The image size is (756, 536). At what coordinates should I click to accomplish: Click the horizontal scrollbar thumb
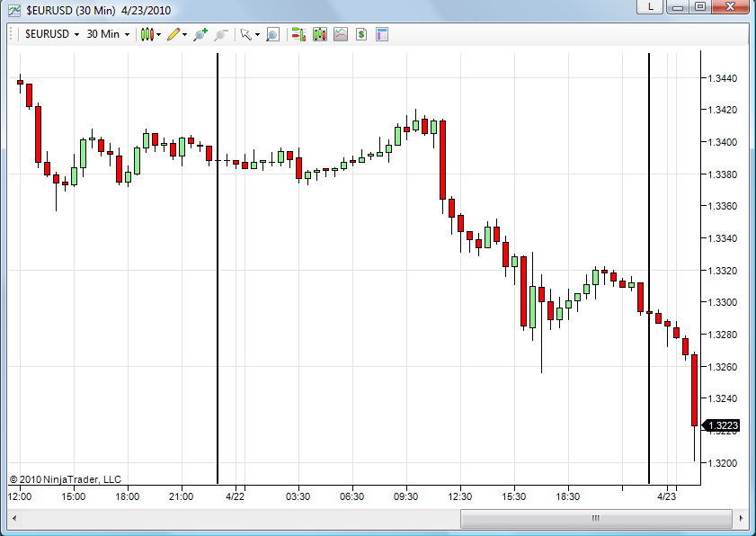[x=596, y=518]
